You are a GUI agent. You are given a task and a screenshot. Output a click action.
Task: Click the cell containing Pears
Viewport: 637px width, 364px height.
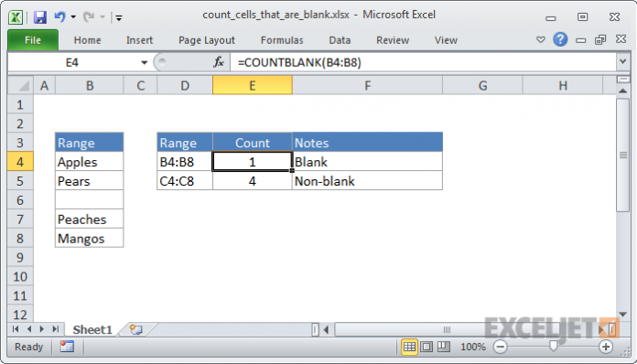[x=90, y=181]
